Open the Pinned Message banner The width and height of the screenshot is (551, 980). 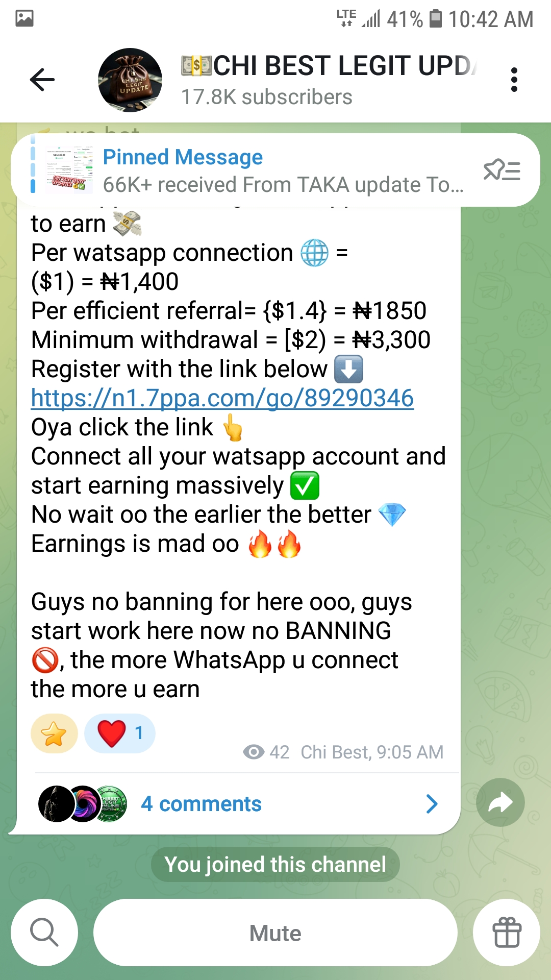pyautogui.click(x=275, y=170)
